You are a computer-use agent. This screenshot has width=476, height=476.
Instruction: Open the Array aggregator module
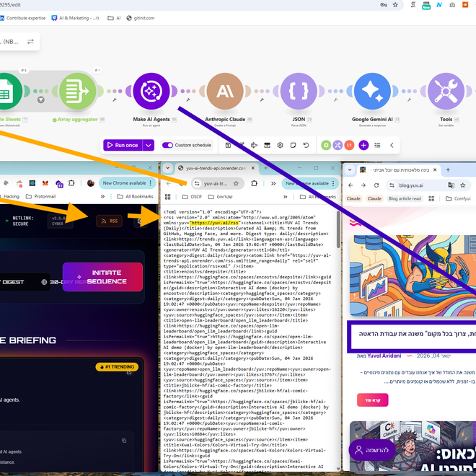coord(77,92)
